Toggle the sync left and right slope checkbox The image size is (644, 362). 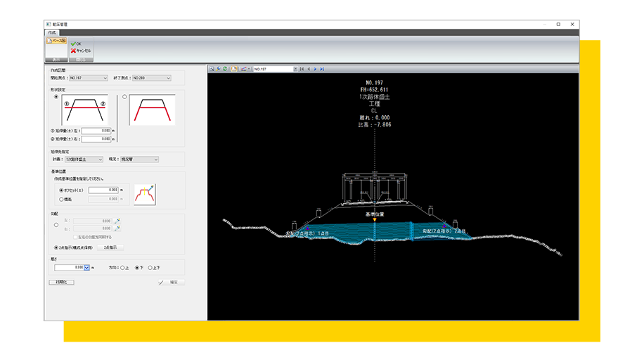(75, 237)
